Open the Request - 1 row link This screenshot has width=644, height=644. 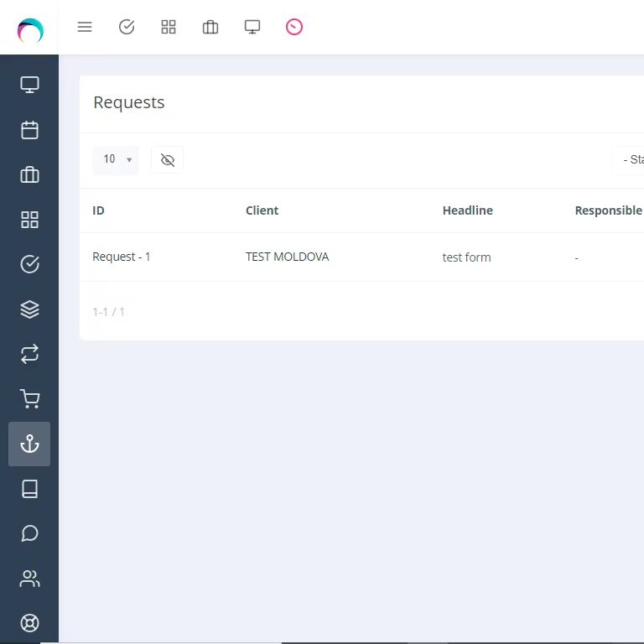click(121, 257)
